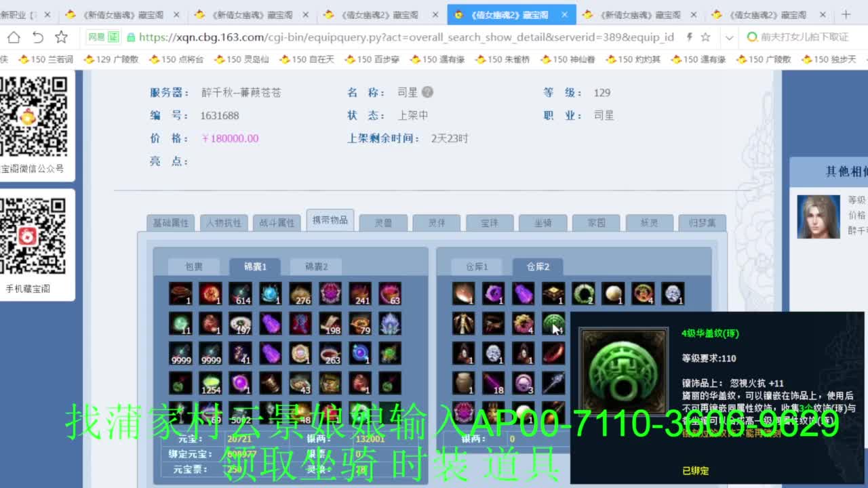
Task: Open the 宝珠 tab
Action: tap(490, 223)
